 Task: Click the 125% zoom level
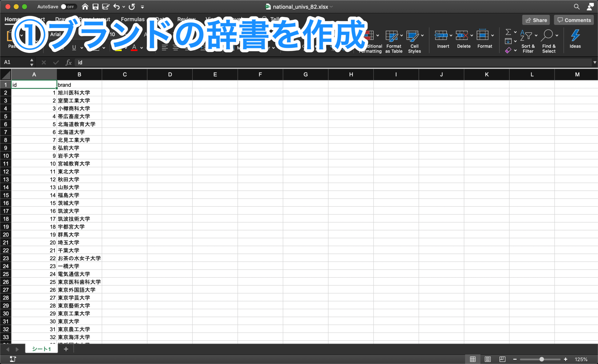tap(581, 359)
